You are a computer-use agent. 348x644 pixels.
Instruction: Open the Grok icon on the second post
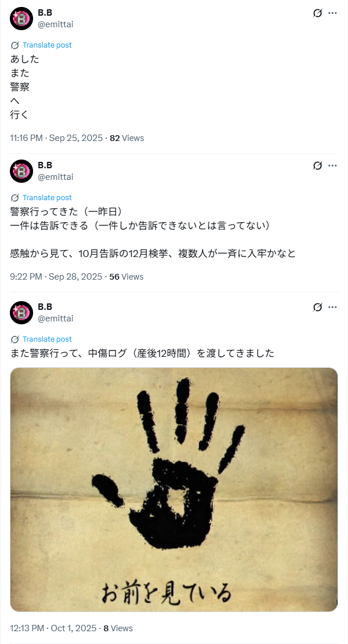tap(317, 165)
